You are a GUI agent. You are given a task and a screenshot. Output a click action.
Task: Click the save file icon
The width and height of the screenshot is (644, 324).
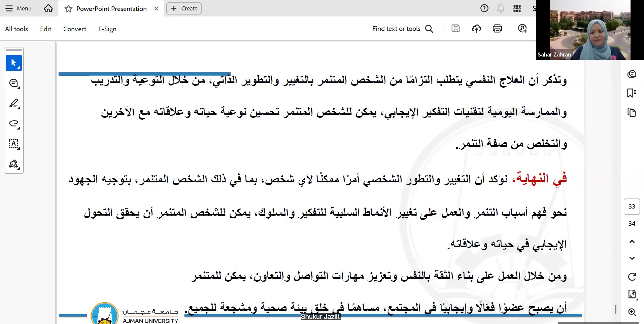455,29
